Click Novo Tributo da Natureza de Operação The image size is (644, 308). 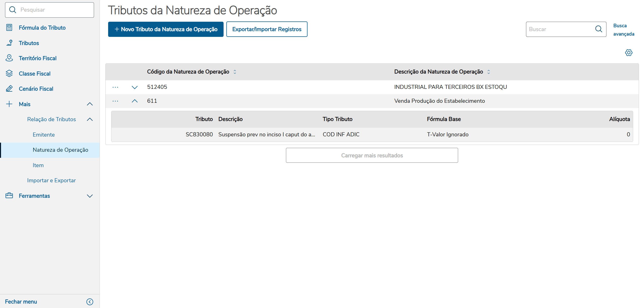pyautogui.click(x=166, y=29)
